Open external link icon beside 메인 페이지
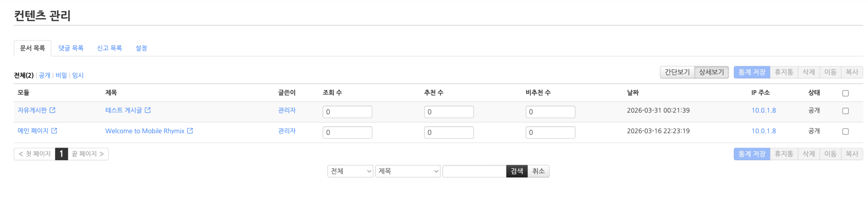Screen dimensions: 868x220 tap(54, 131)
